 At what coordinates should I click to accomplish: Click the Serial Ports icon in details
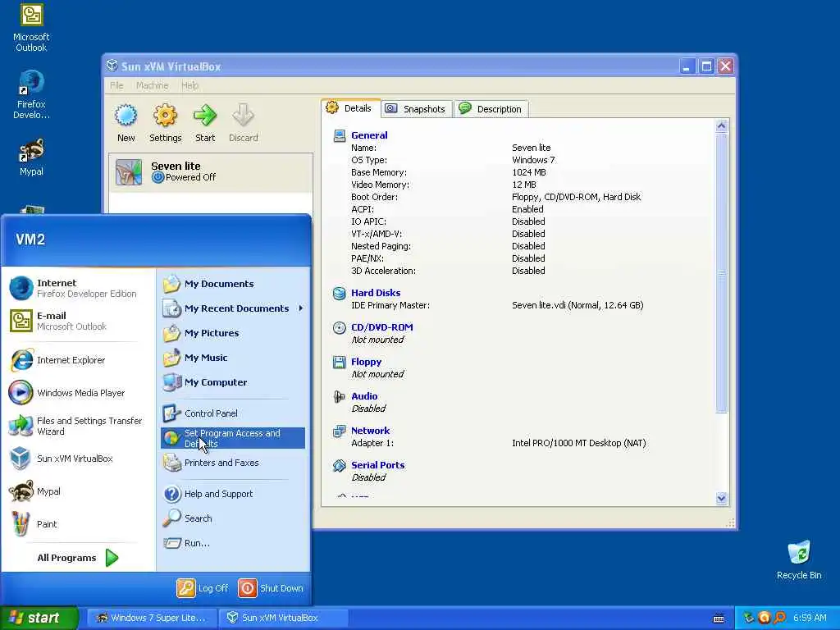click(339, 466)
